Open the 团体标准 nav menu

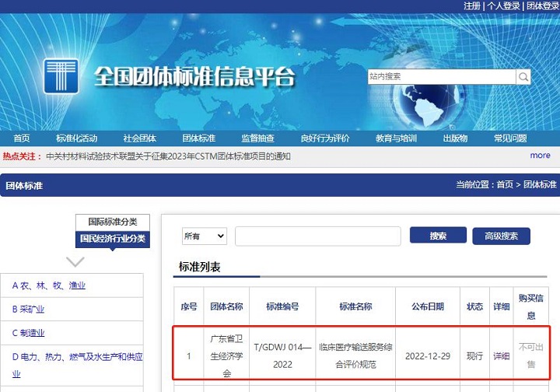click(199, 138)
